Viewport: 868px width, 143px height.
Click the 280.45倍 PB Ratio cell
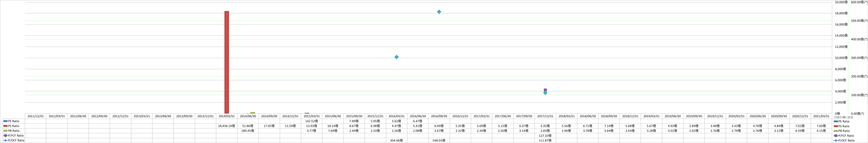(248, 131)
